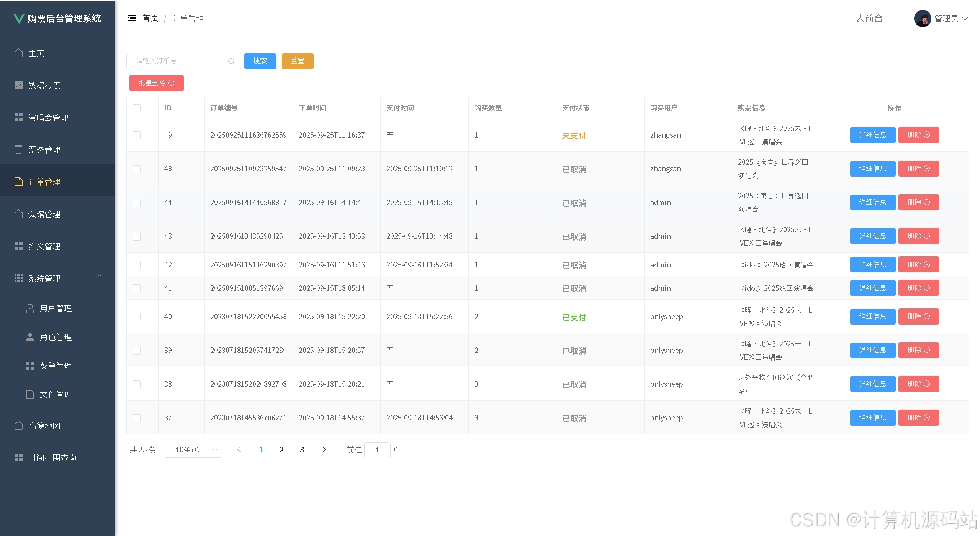Image resolution: width=980 pixels, height=536 pixels.
Task: Click the page jump number input field
Action: click(x=377, y=450)
